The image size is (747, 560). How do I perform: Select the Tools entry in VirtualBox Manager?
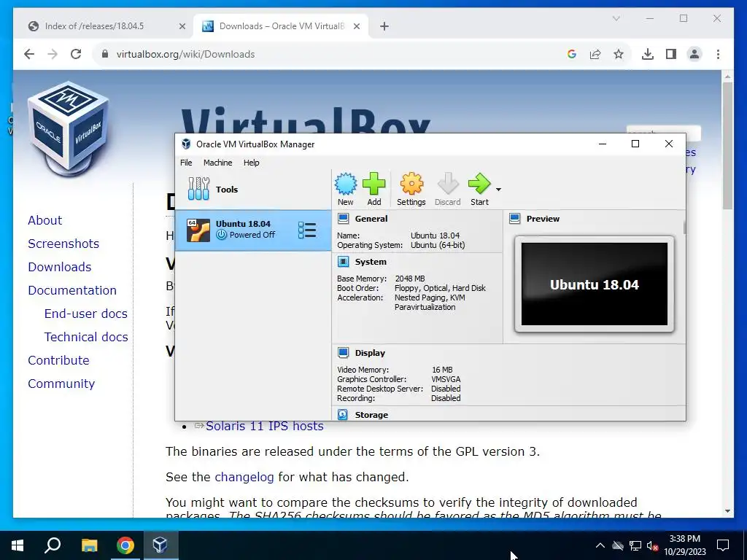(x=253, y=190)
